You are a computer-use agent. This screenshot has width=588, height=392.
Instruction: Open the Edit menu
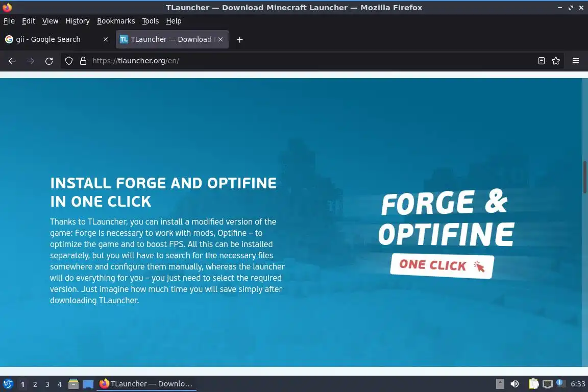(x=29, y=21)
